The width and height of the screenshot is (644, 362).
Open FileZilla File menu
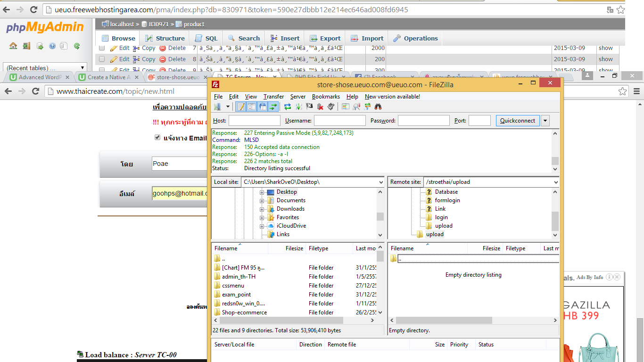pos(218,97)
